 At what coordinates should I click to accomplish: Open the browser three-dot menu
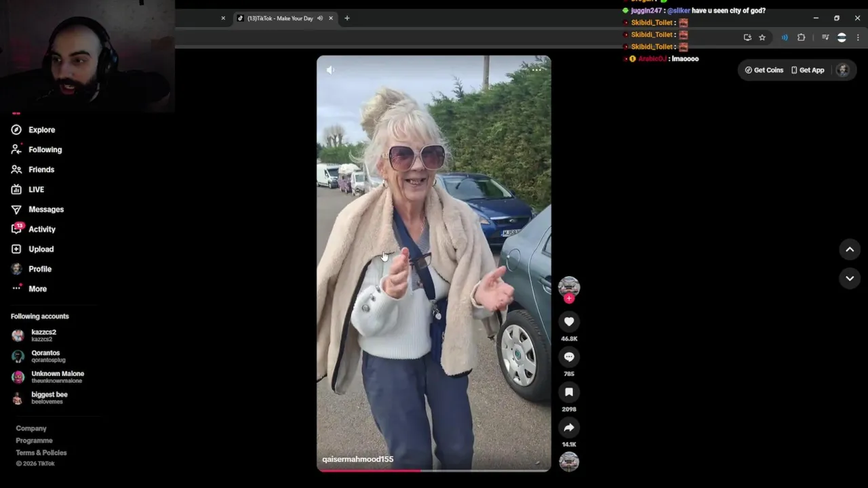tap(858, 37)
